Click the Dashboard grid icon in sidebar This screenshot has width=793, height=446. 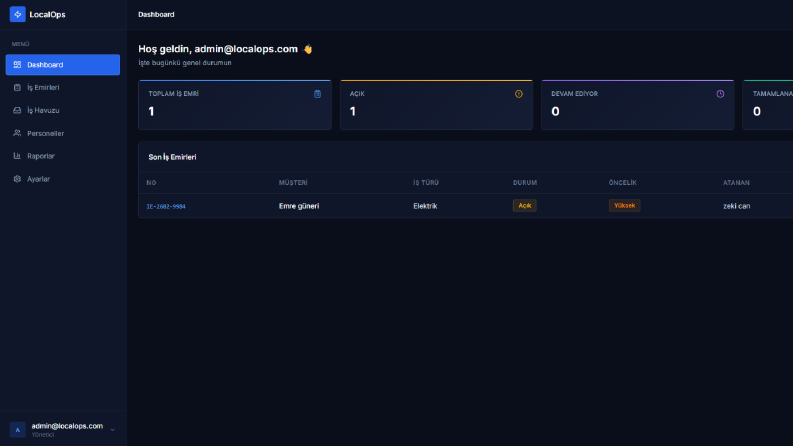[x=17, y=65]
